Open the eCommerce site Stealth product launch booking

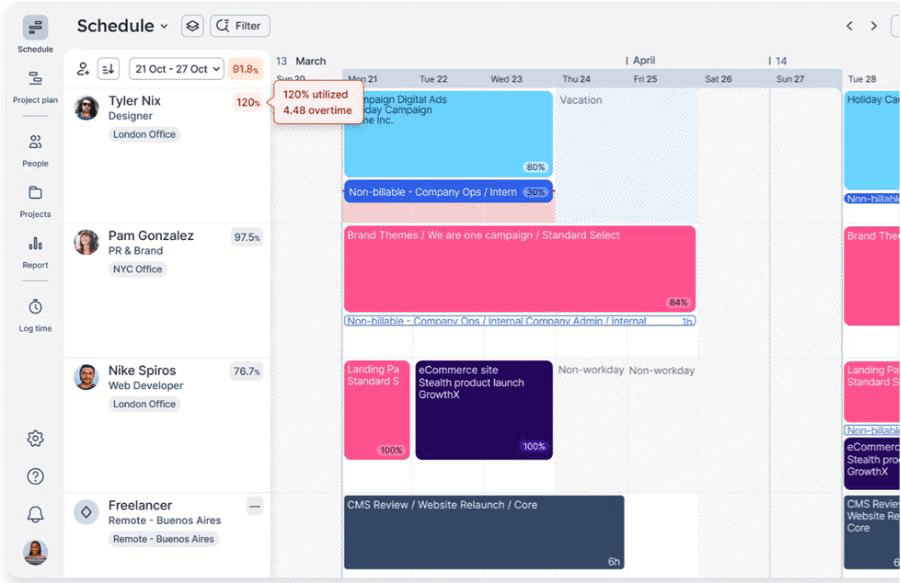click(x=484, y=410)
